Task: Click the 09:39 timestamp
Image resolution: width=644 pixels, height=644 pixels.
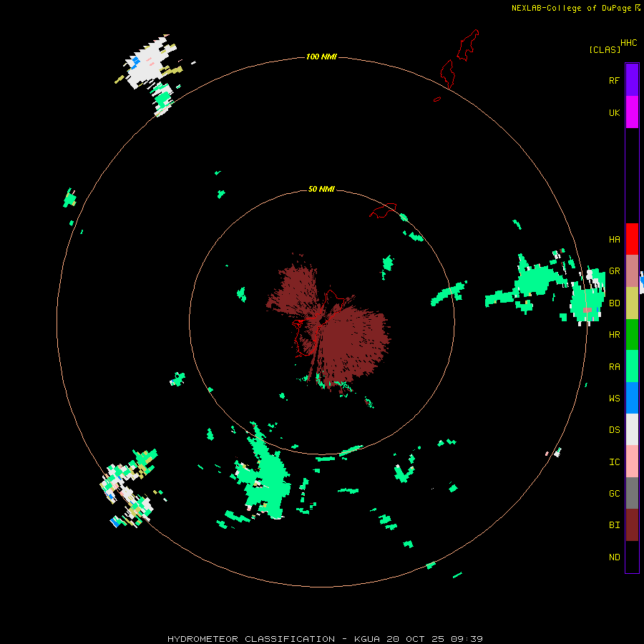Action: [467, 639]
